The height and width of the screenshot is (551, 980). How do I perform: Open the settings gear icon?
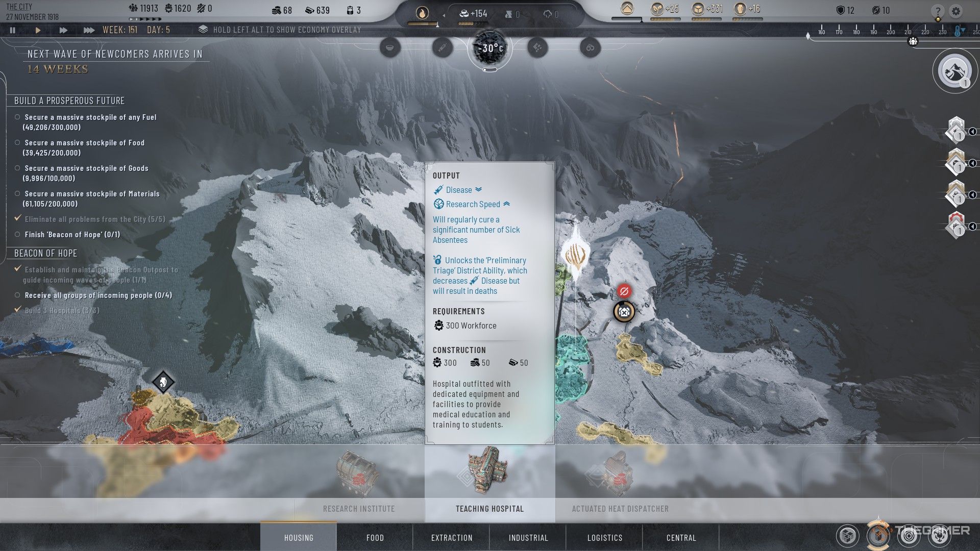coord(956,11)
